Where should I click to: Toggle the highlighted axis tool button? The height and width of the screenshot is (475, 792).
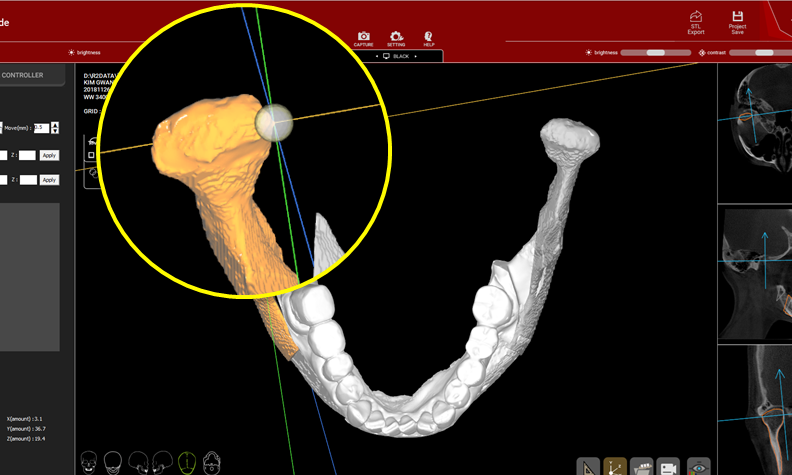pos(614,466)
